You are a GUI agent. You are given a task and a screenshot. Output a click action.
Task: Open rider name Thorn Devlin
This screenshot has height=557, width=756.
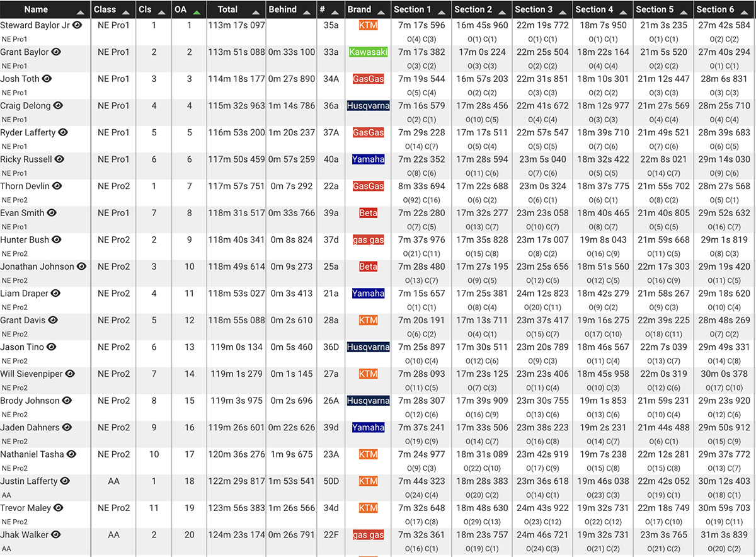click(25, 186)
